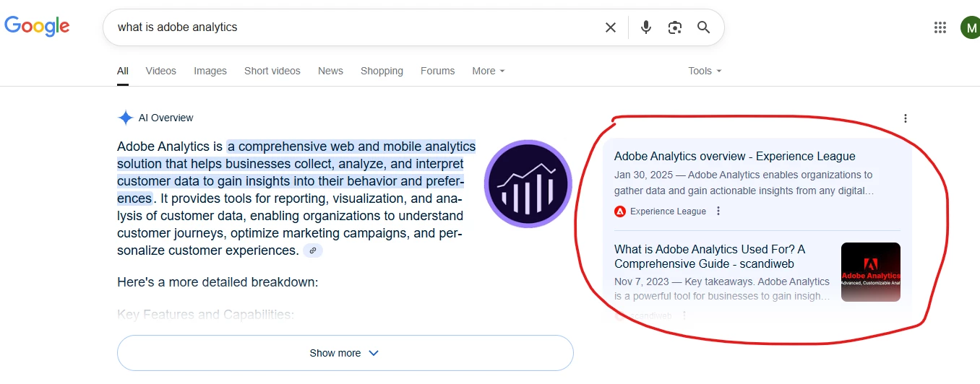Click the magnifying glass search icon
This screenshot has height=384, width=980.
pos(704,27)
